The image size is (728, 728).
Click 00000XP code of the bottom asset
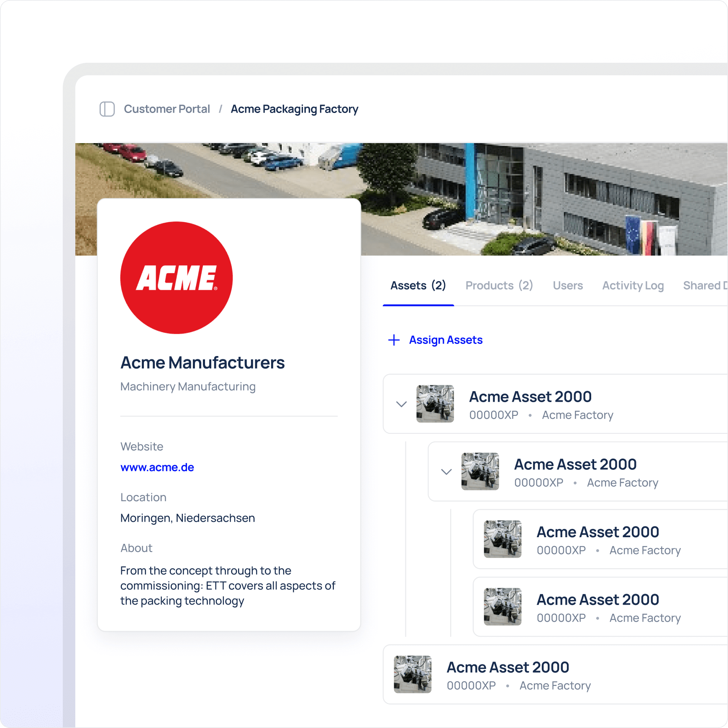(471, 686)
